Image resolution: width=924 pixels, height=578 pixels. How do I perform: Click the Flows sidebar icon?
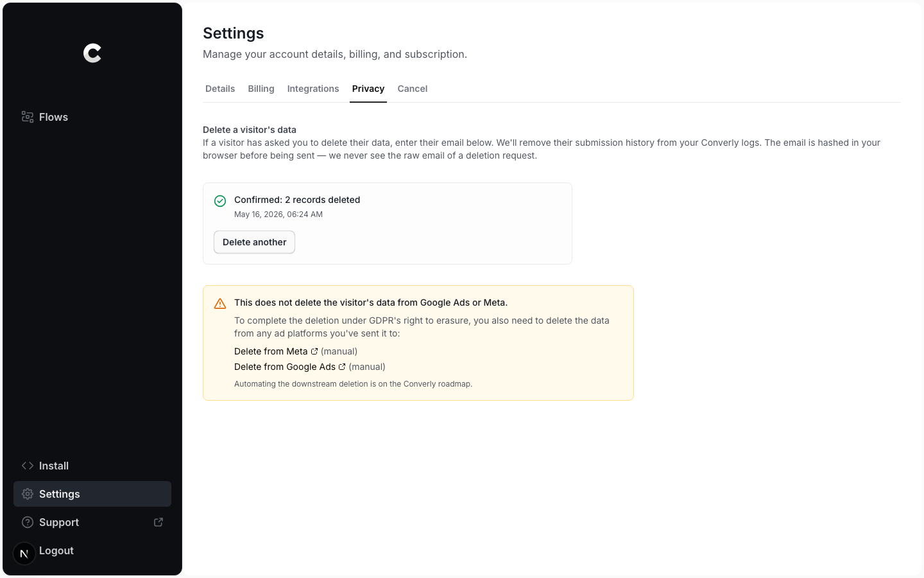click(x=28, y=117)
